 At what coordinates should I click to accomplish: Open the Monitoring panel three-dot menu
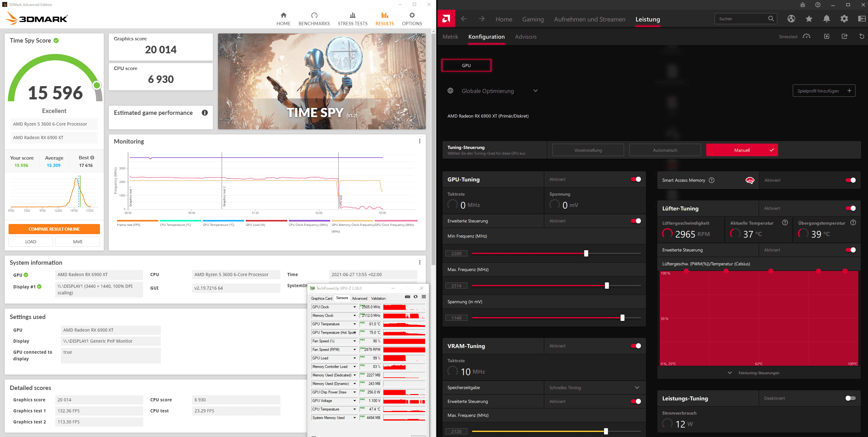coord(419,141)
